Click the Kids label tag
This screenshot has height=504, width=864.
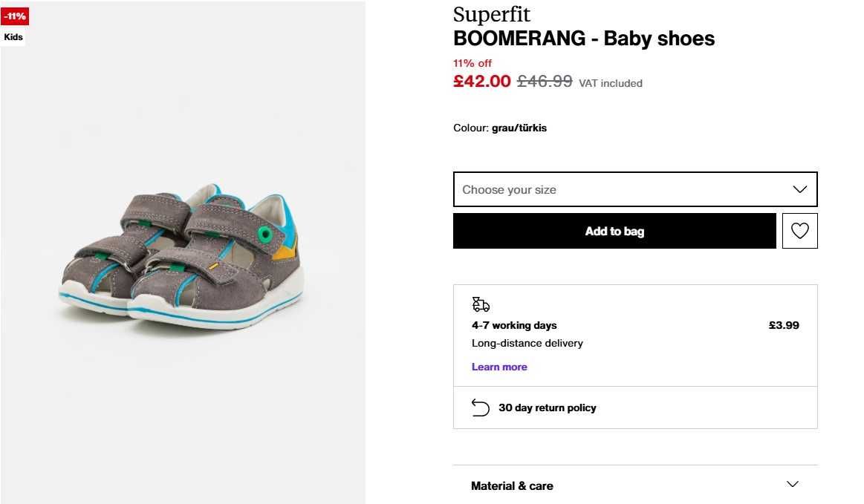click(13, 37)
